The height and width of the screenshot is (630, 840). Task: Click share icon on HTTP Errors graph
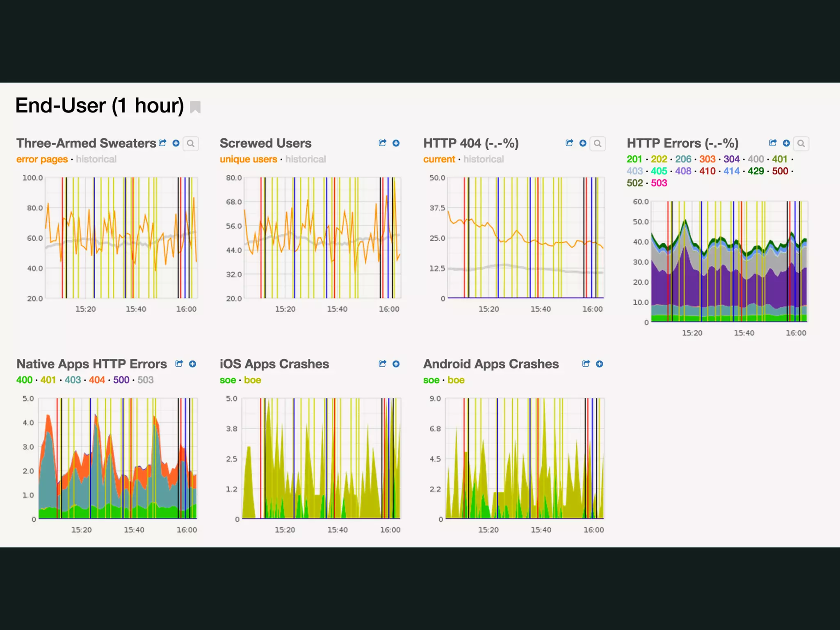coord(773,143)
